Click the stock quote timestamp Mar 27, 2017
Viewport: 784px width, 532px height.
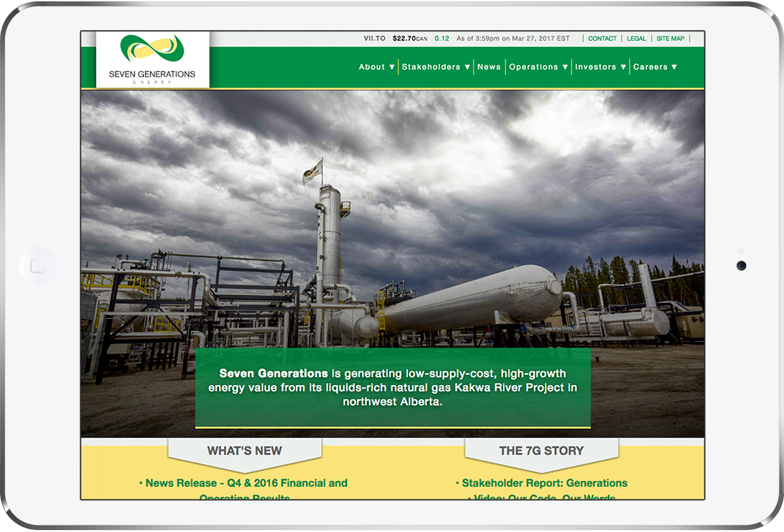point(513,39)
